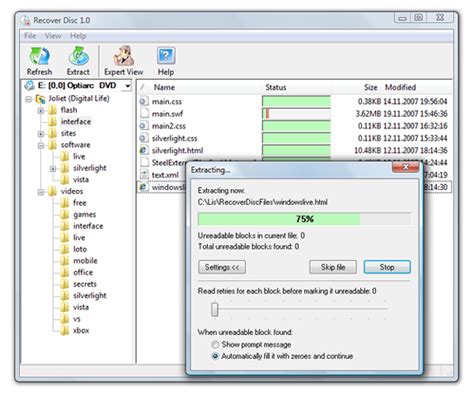
Task: Click the silverlight.html file icon
Action: point(144,151)
